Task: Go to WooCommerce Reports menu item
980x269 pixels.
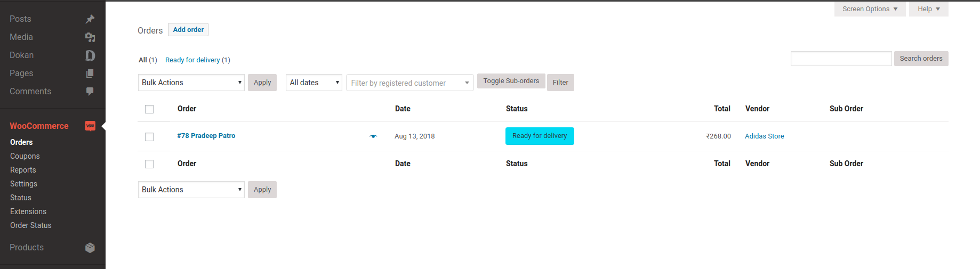Action: click(23, 170)
